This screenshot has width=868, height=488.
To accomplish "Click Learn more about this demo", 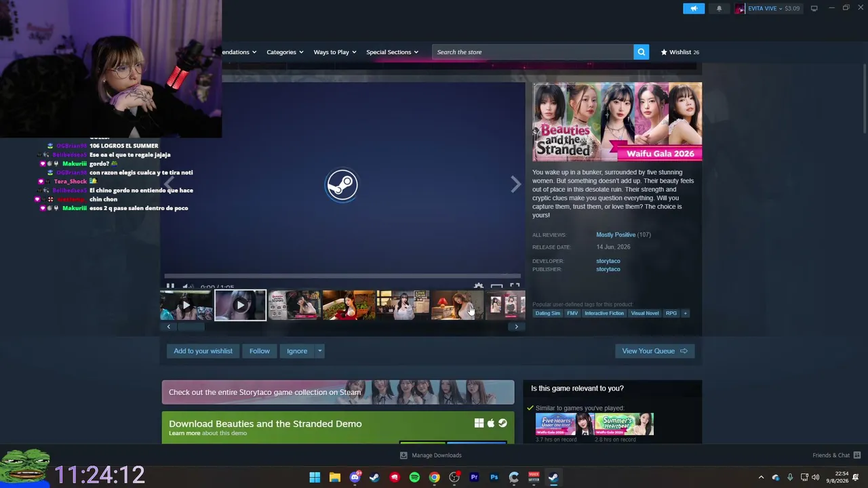I will click(184, 433).
